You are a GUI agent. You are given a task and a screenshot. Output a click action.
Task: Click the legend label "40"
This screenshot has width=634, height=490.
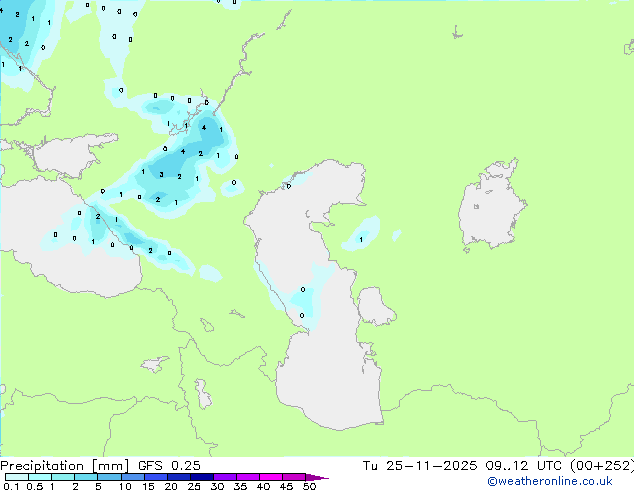[263, 486]
